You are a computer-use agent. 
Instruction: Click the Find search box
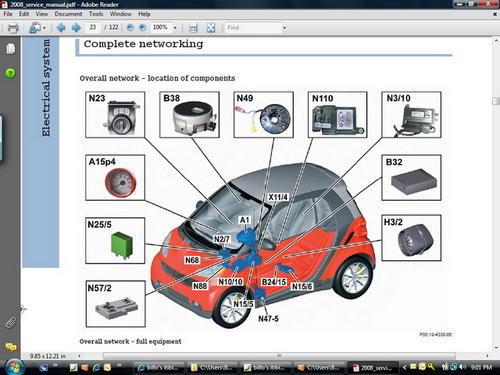point(253,28)
